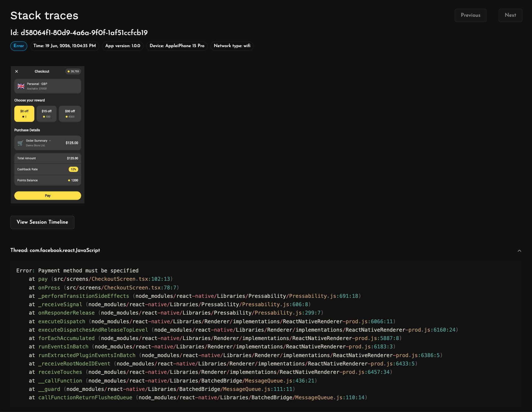Image resolution: width=532 pixels, height=412 pixels.
Task: Click the Time: 19 Jun, 2026 tag
Action: point(65,46)
